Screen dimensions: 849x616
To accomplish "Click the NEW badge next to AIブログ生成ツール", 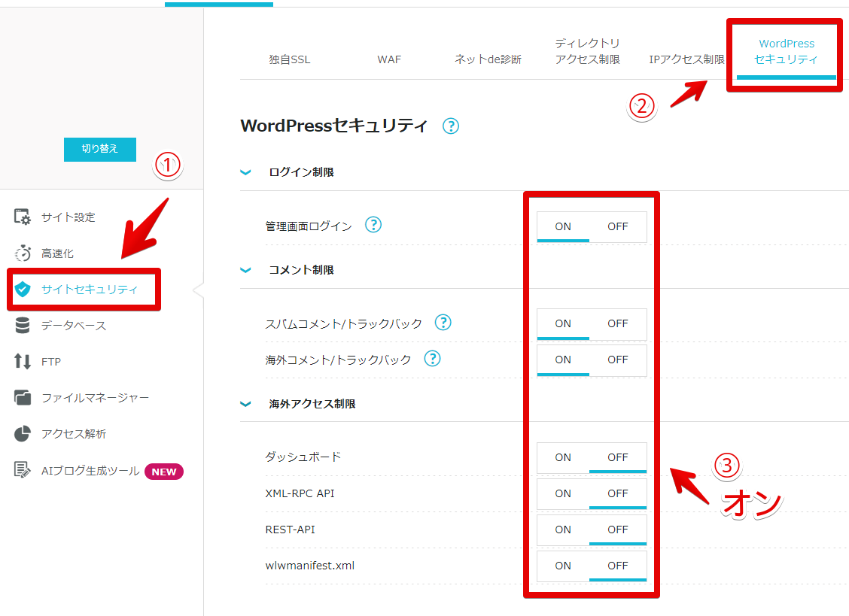I will pyautogui.click(x=164, y=472).
